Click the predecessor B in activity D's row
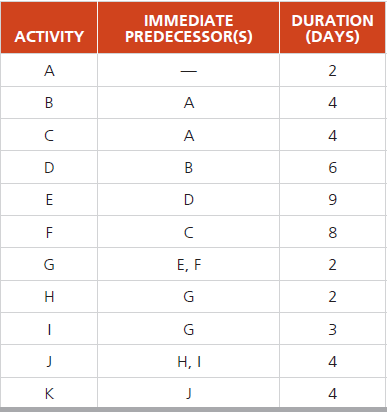This screenshot has width=388, height=413. (189, 168)
